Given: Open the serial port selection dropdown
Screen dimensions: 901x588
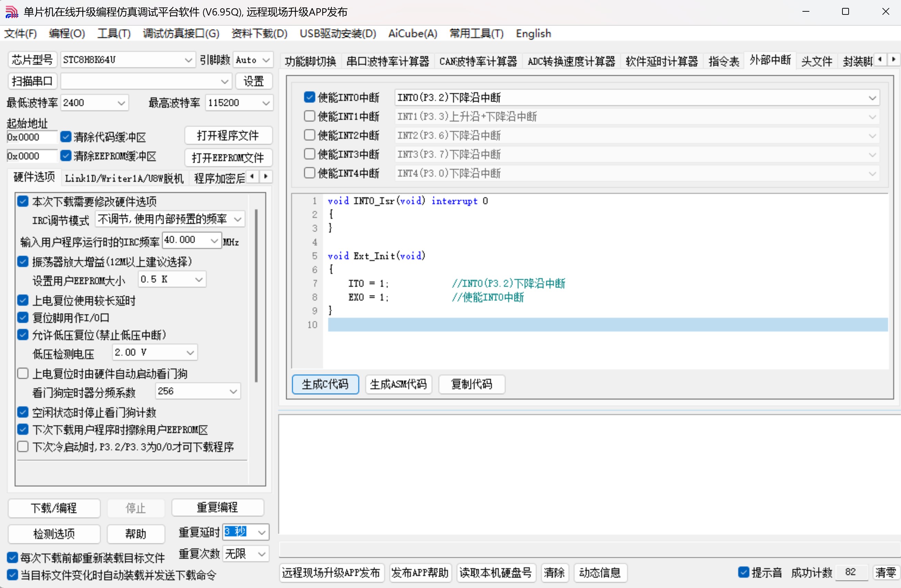Looking at the screenshot, I should 146,81.
